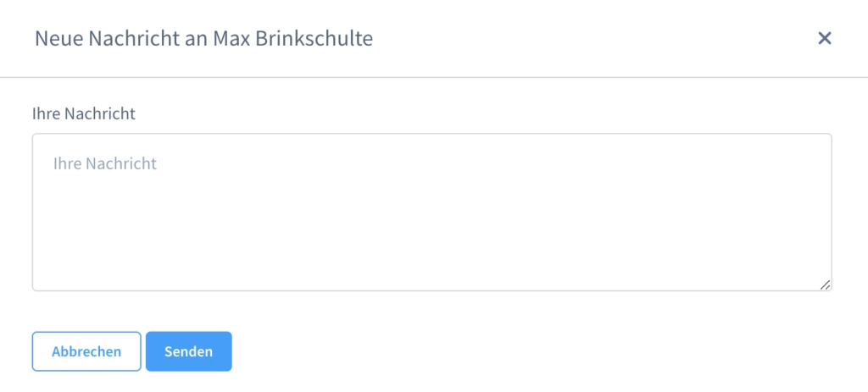The width and height of the screenshot is (868, 392).
Task: Hit the close cross in the dialog header
Action: coord(824,38)
